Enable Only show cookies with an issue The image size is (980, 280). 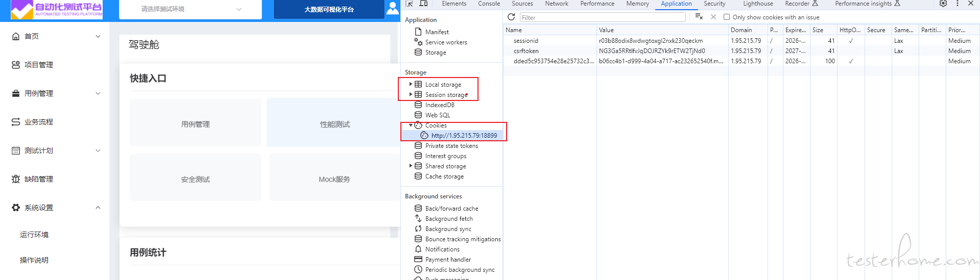click(x=727, y=17)
